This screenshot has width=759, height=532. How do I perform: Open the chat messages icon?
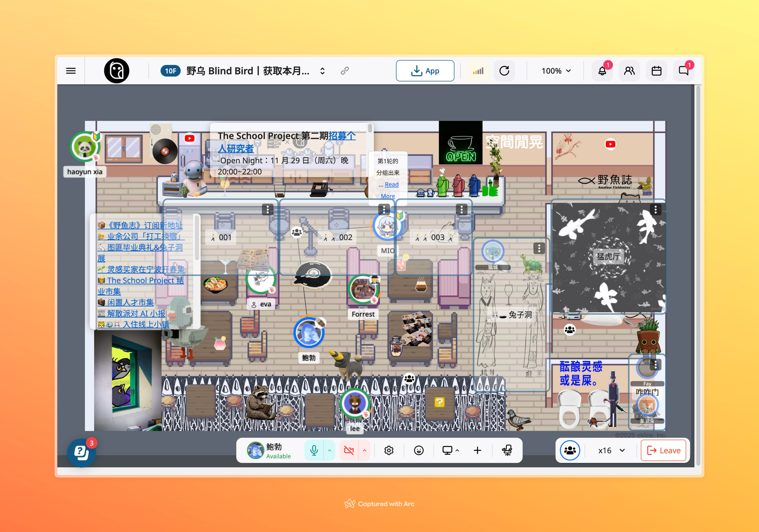click(x=683, y=71)
